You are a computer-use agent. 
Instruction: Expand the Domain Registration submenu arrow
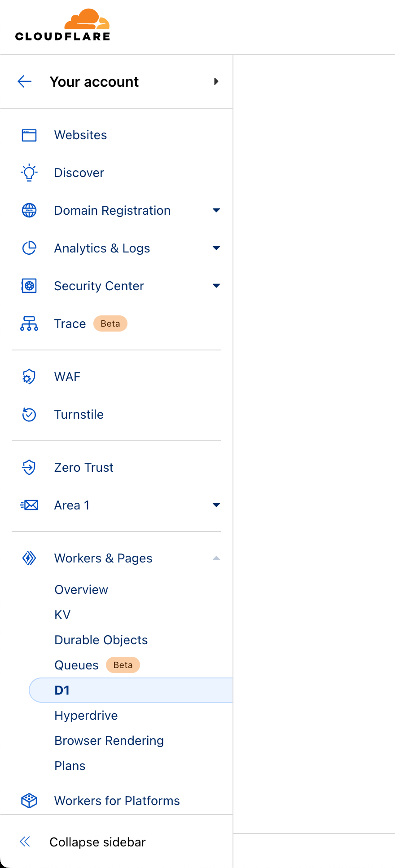pos(216,210)
